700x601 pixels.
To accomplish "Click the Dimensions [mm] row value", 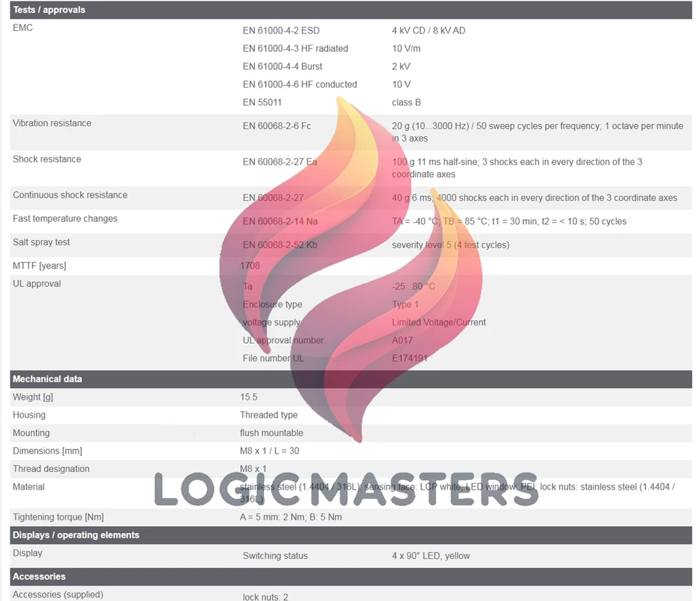I will (269, 451).
